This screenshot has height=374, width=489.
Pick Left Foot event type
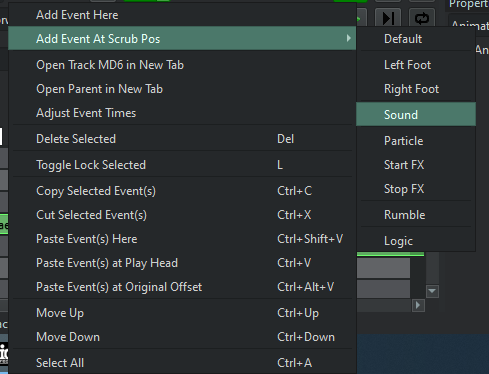pos(416,65)
